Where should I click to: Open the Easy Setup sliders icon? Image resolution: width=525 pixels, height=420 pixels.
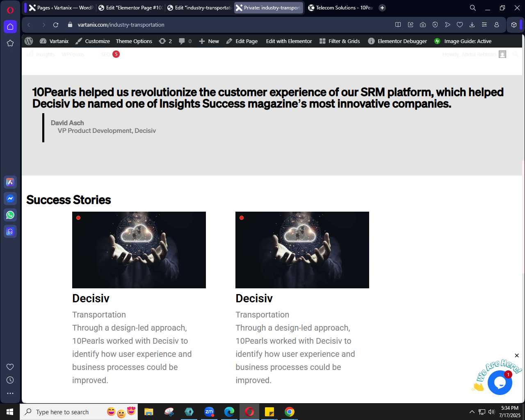pyautogui.click(x=484, y=25)
